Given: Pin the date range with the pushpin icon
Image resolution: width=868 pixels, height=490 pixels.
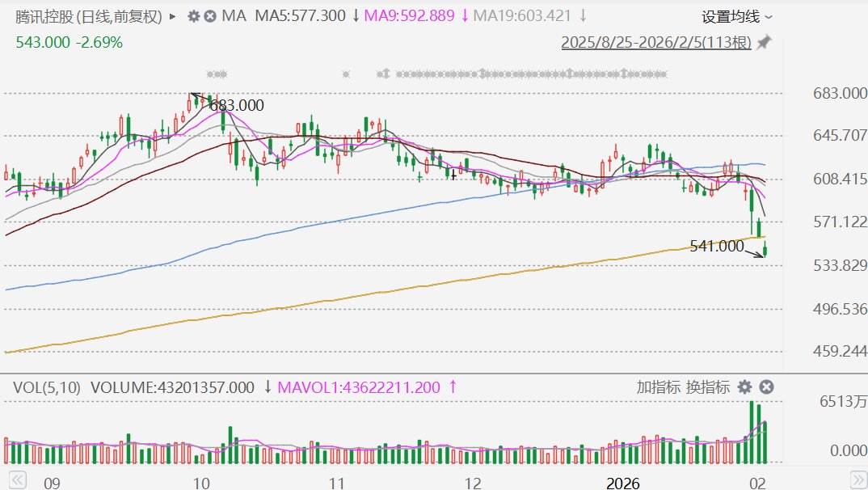Looking at the screenshot, I should pos(764,42).
